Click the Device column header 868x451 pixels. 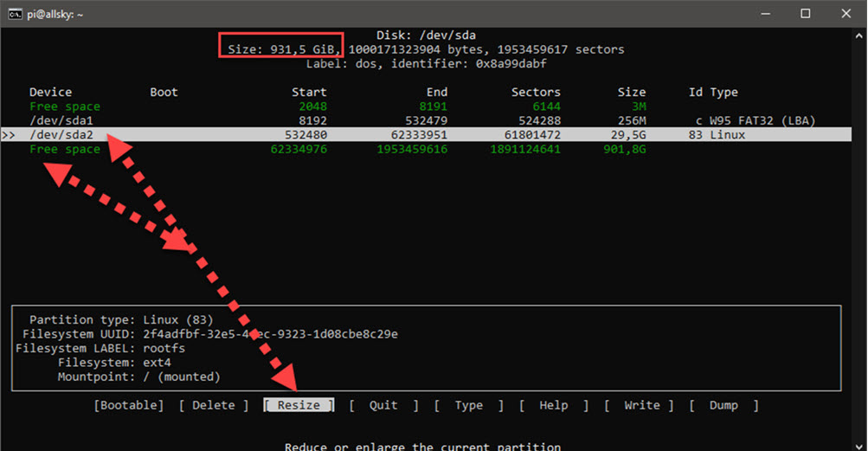point(51,92)
